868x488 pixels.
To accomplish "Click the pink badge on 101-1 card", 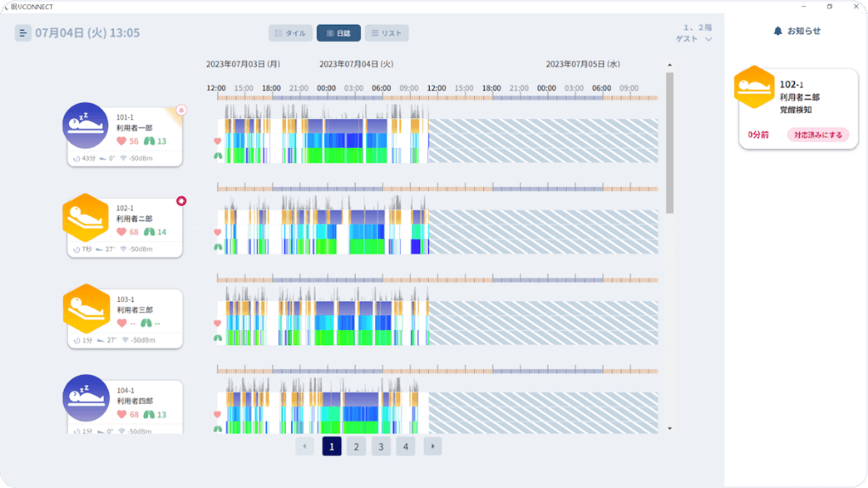I will pos(181,110).
